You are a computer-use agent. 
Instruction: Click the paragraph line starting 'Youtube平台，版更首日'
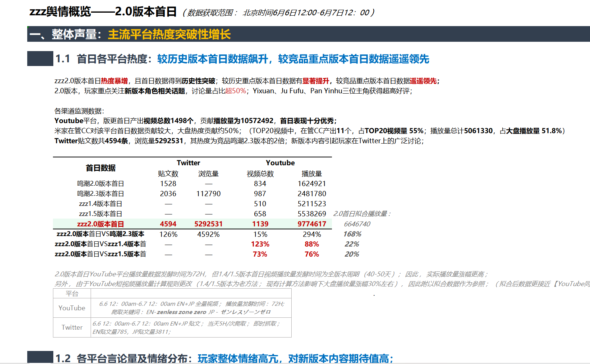pyautogui.click(x=196, y=121)
